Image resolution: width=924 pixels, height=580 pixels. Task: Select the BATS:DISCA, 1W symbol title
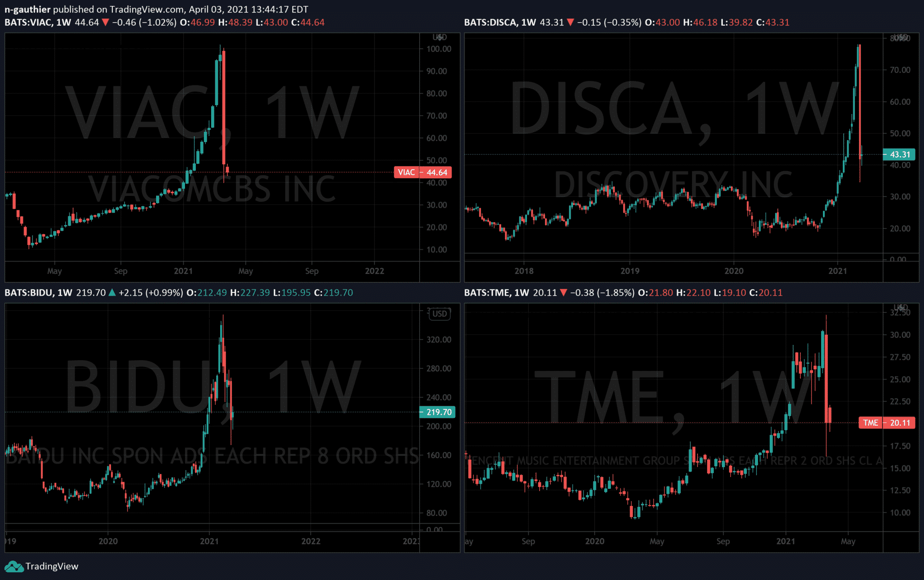500,23
